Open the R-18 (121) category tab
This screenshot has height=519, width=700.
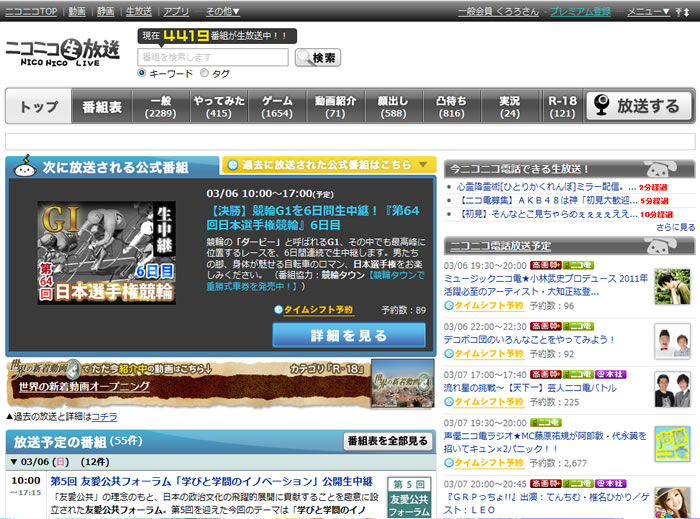coord(562,106)
